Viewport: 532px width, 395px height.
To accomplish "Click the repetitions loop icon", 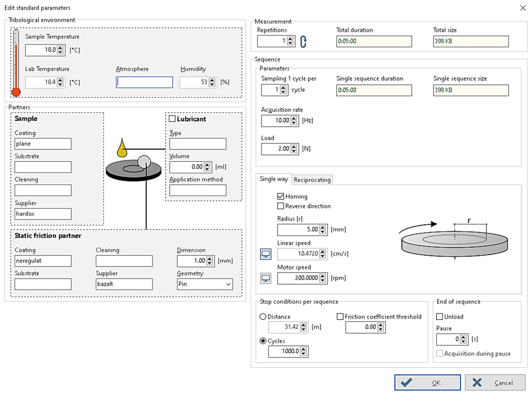I will 303,42.
